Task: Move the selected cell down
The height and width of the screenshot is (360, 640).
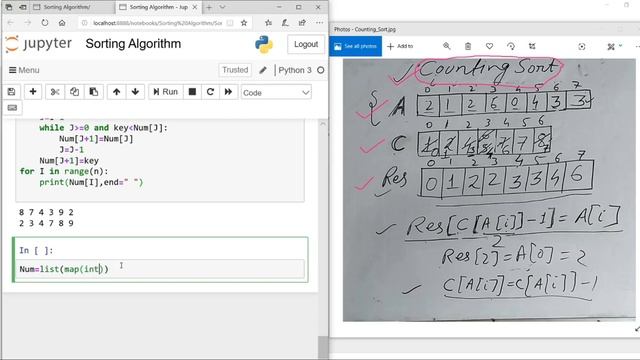Action: tap(136, 92)
